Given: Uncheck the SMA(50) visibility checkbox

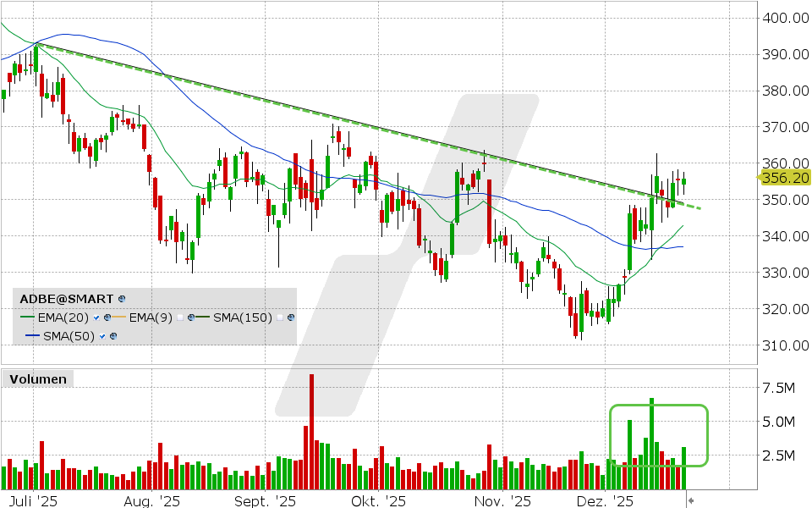Looking at the screenshot, I should [101, 336].
